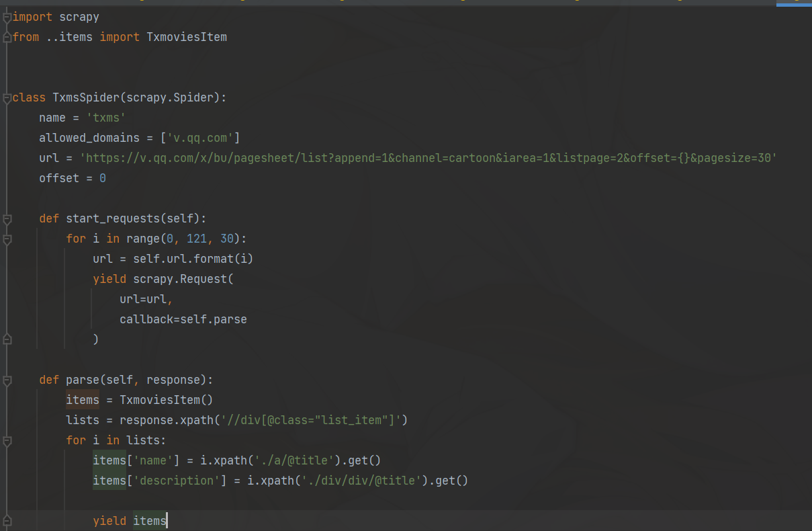The width and height of the screenshot is (812, 531).
Task: Click the 'v.qq.com' domain string
Action: [200, 138]
